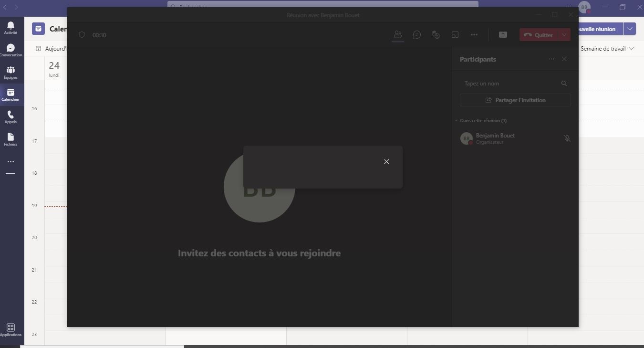Click Nouvelle réunion button in calendar
Image resolution: width=644 pixels, height=348 pixels.
click(x=601, y=29)
